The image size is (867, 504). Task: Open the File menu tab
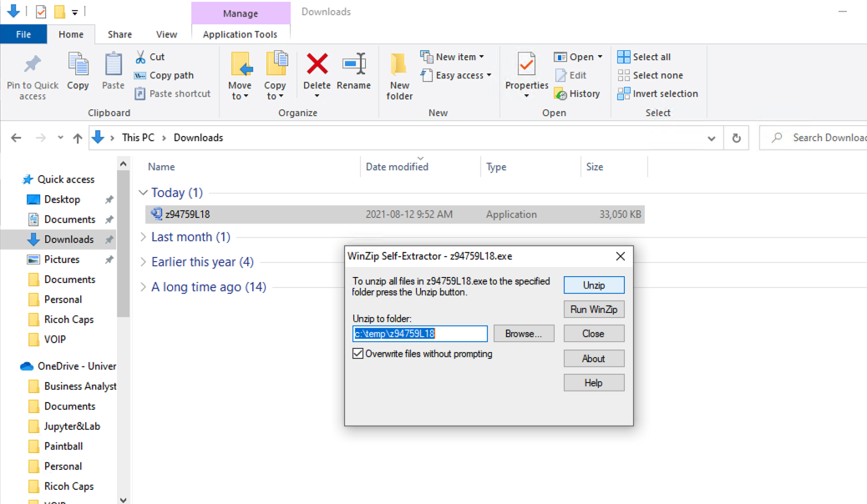23,34
